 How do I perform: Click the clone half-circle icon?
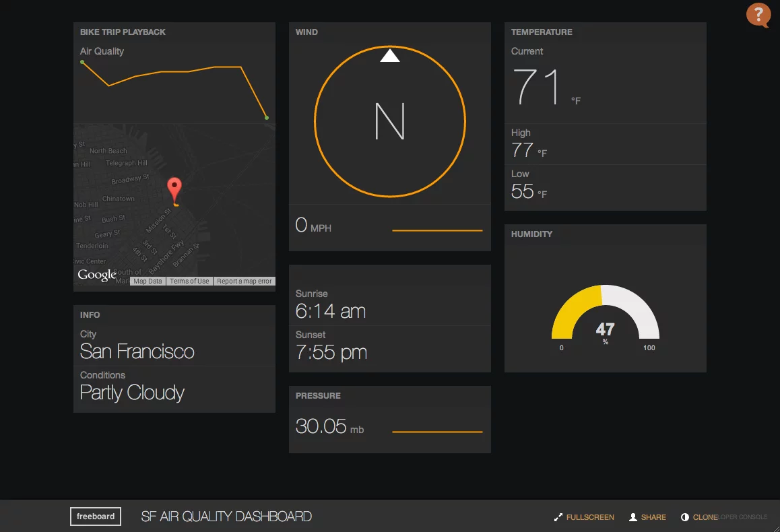tap(685, 517)
